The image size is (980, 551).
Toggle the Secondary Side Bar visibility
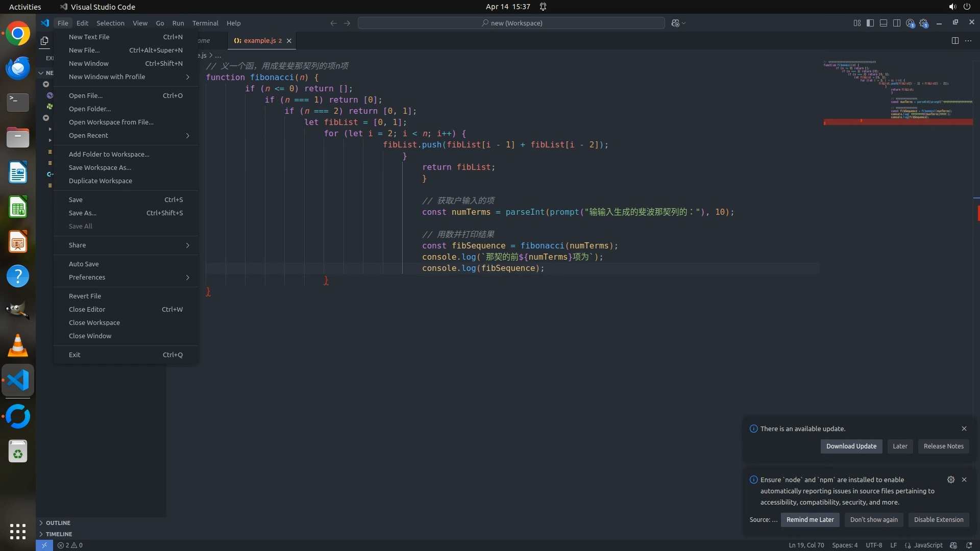[x=897, y=23]
